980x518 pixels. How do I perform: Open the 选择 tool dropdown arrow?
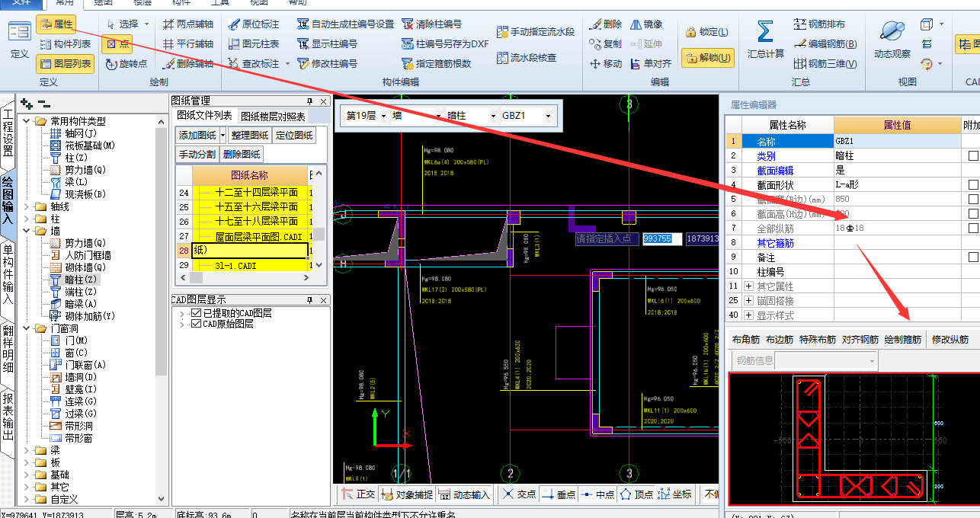click(x=147, y=24)
